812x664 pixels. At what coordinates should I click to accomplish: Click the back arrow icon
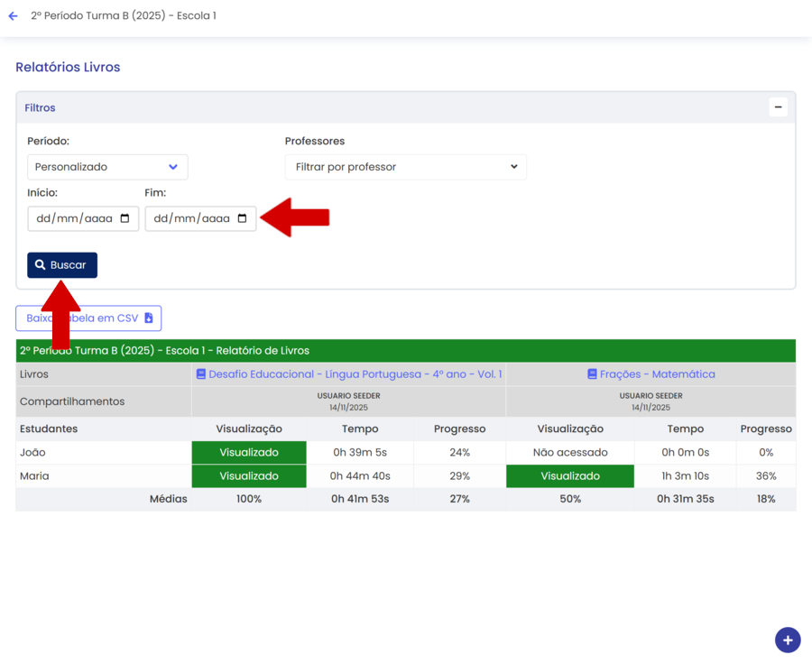(13, 16)
